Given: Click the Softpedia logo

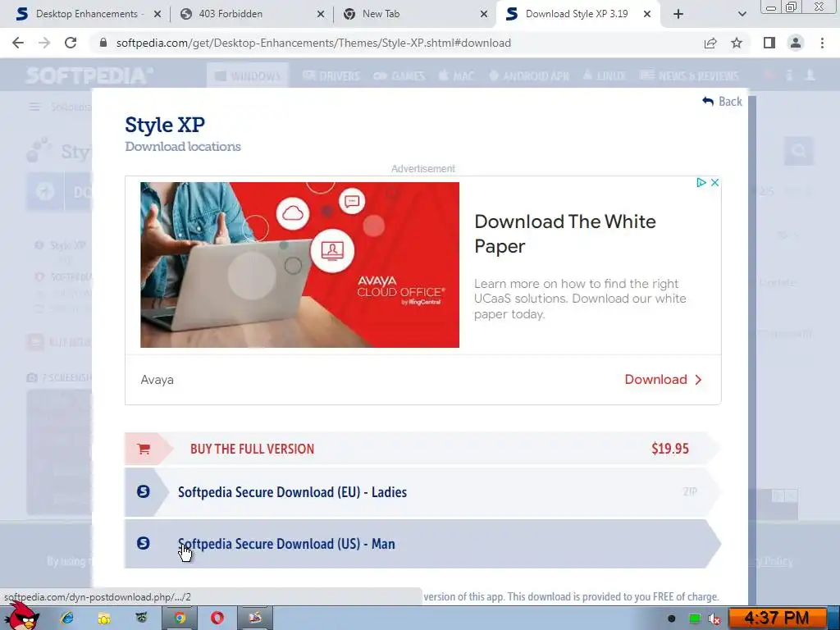Looking at the screenshot, I should pyautogui.click(x=89, y=75).
